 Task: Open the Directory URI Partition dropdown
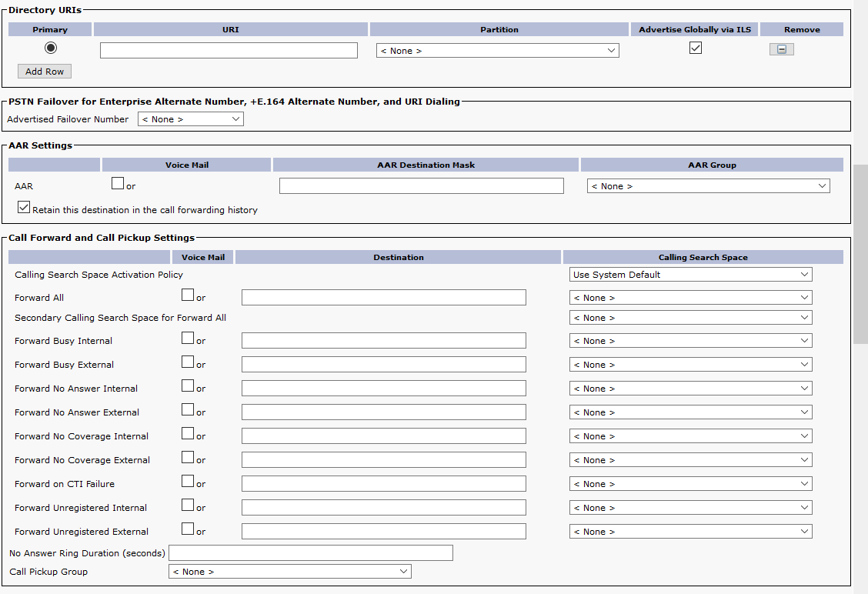tap(497, 51)
